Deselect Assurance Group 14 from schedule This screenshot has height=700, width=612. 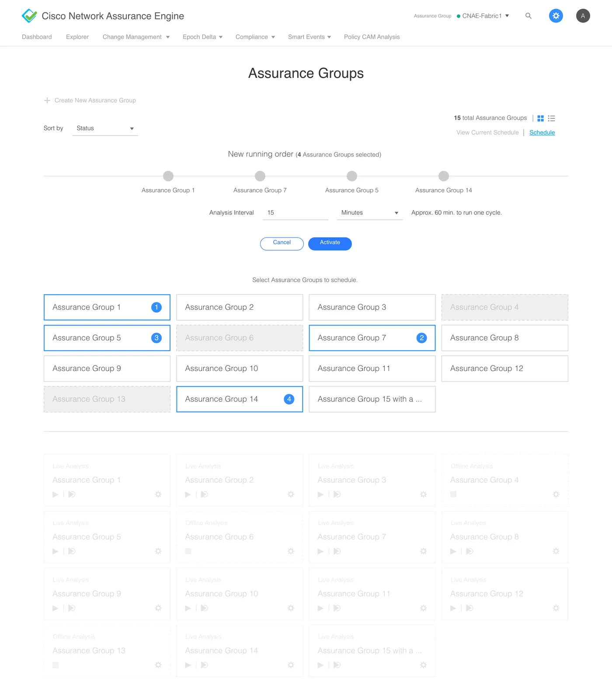point(240,399)
